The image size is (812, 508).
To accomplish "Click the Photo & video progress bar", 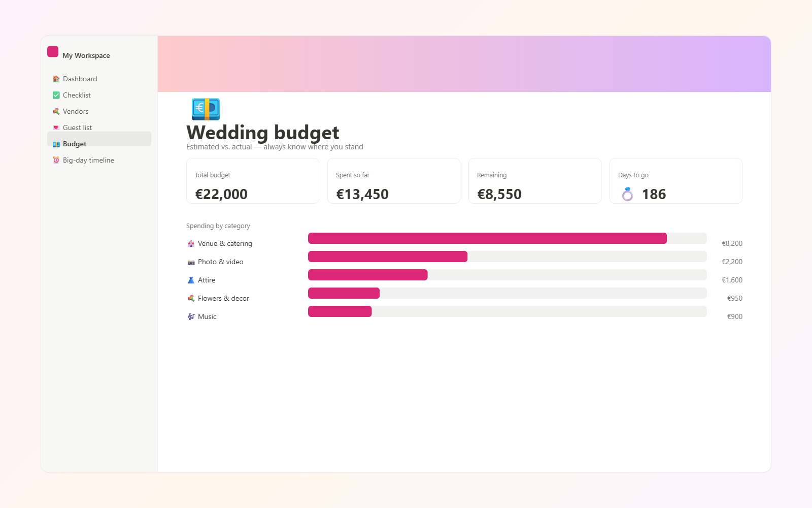I will 507,257.
